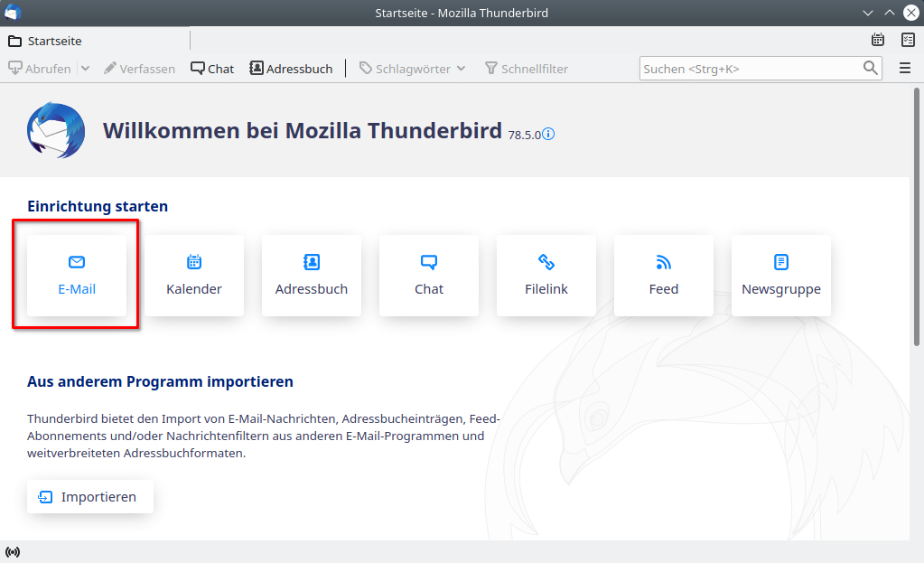924x563 pixels.
Task: Open the Thunderbird hamburger menu
Action: point(905,69)
